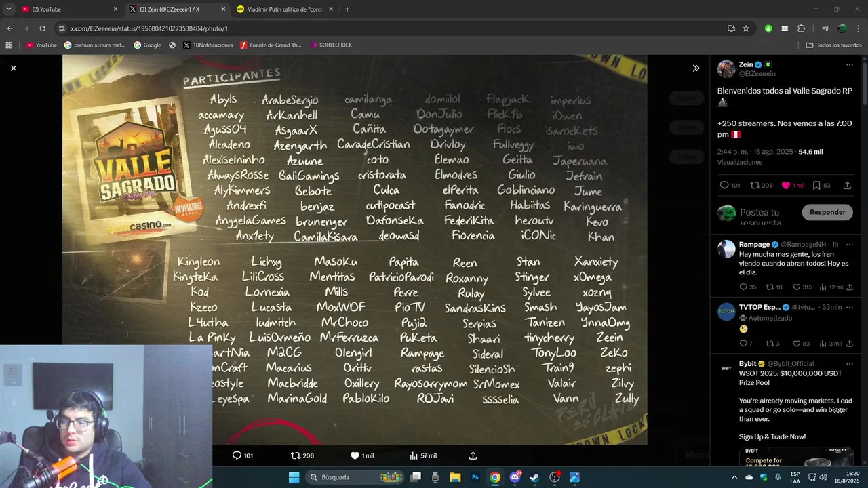Reload the current page

point(42,28)
